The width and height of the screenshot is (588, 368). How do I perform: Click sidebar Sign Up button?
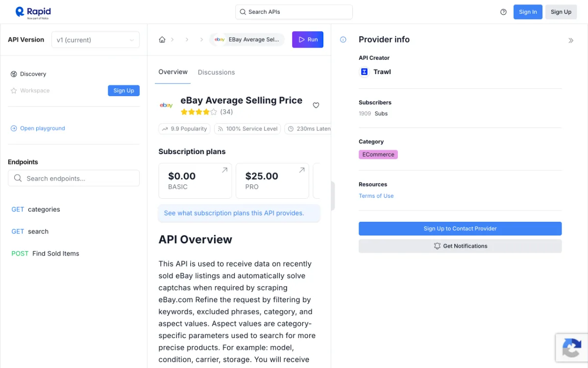click(123, 91)
